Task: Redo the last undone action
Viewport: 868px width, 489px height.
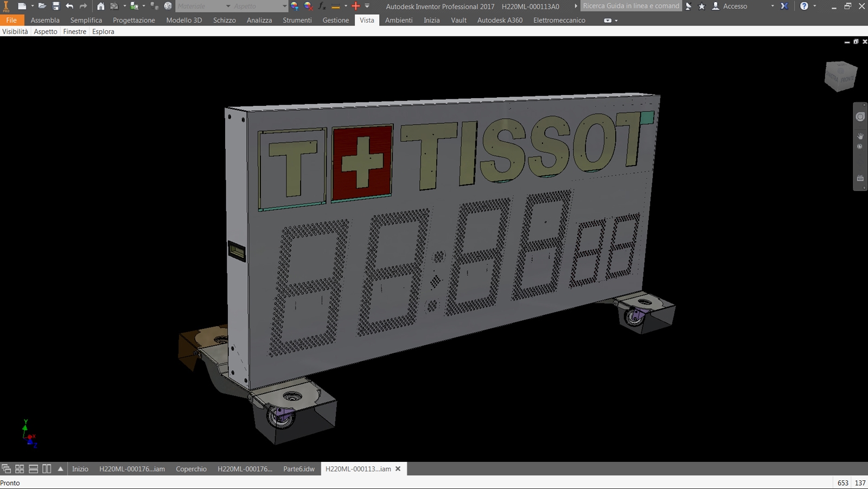Action: pos(83,6)
